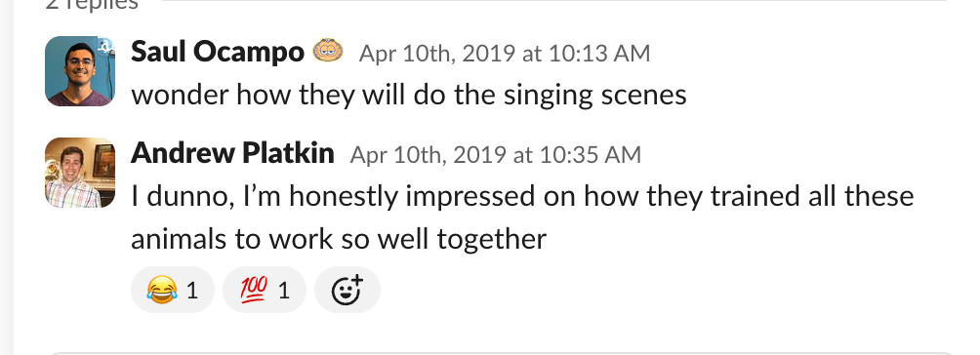Click the "animals to work so well together" line
Viewport: 980px width, 355px height.
tap(339, 239)
